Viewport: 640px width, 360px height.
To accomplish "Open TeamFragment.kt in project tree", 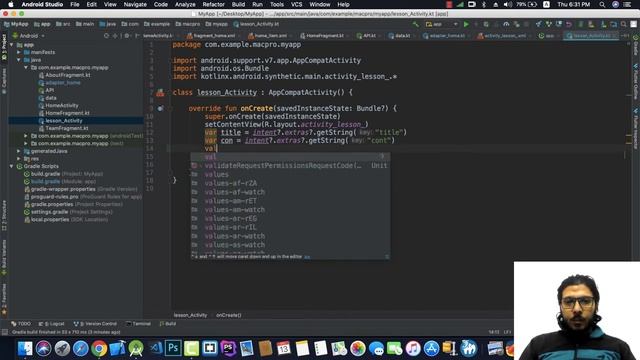I will tap(63, 128).
